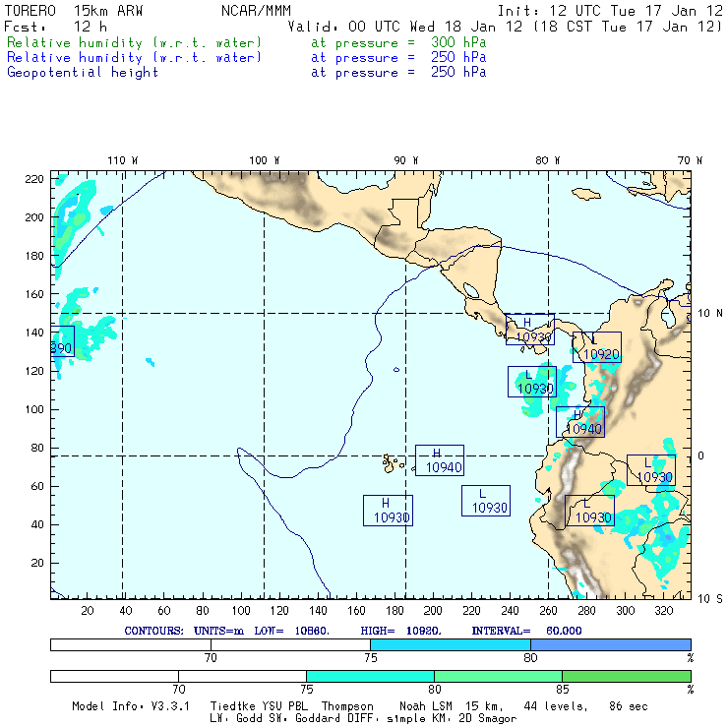Select the '80 W' longitude label
This screenshot has height=728, width=728.
547,160
